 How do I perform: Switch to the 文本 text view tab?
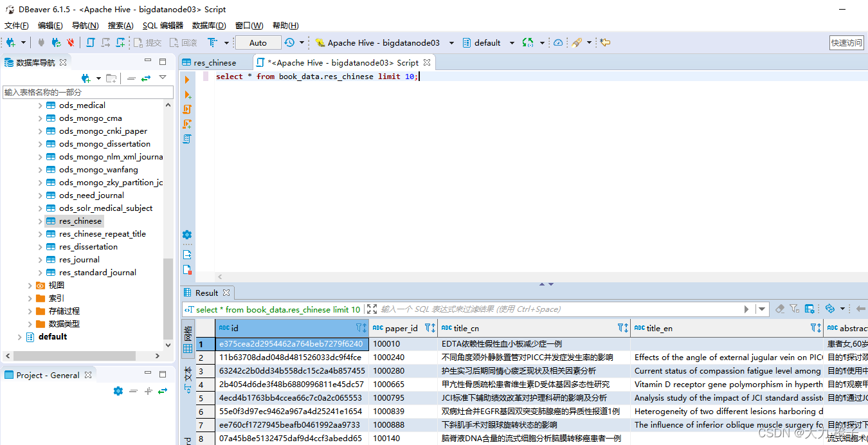coord(188,379)
